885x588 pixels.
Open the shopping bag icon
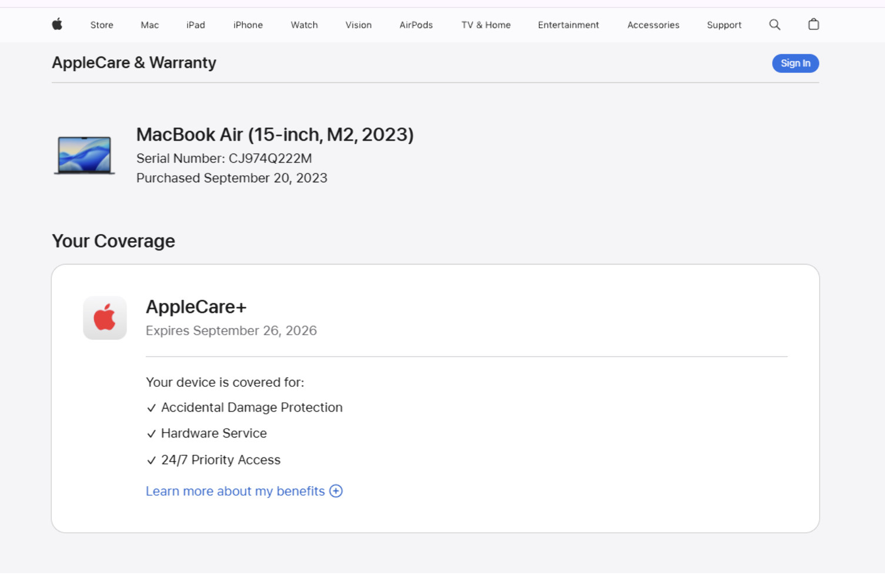[813, 24]
